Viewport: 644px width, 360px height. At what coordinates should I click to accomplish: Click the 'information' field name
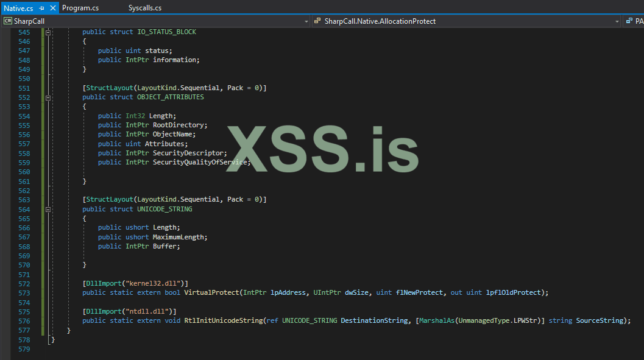click(x=174, y=60)
